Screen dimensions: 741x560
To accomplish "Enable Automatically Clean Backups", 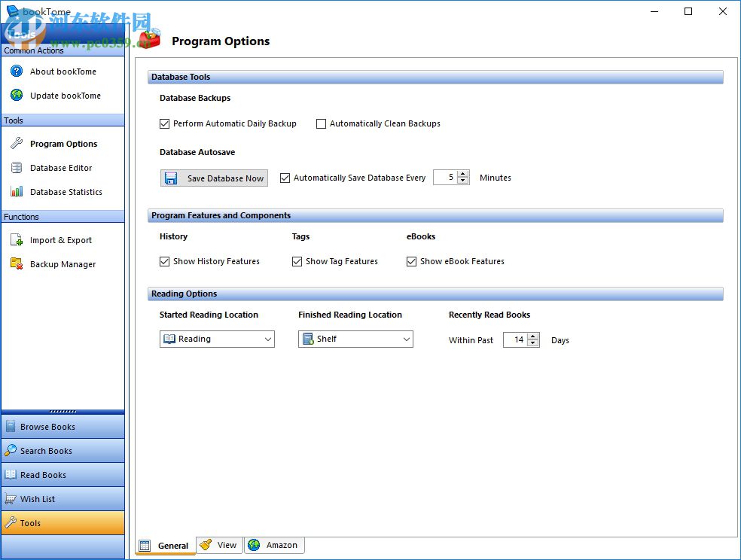I will [x=321, y=123].
